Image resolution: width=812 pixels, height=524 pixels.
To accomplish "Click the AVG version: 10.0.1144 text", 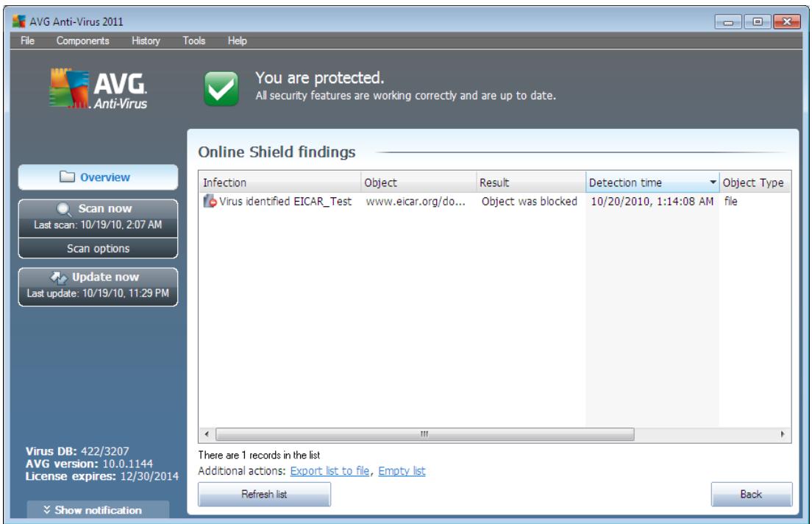I will pyautogui.click(x=89, y=464).
